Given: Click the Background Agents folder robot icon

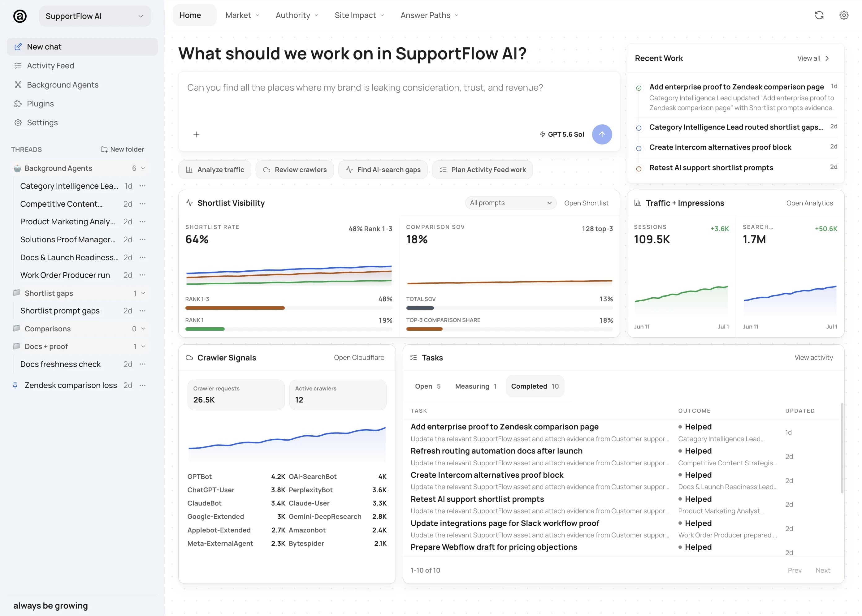Looking at the screenshot, I should click(x=17, y=168).
